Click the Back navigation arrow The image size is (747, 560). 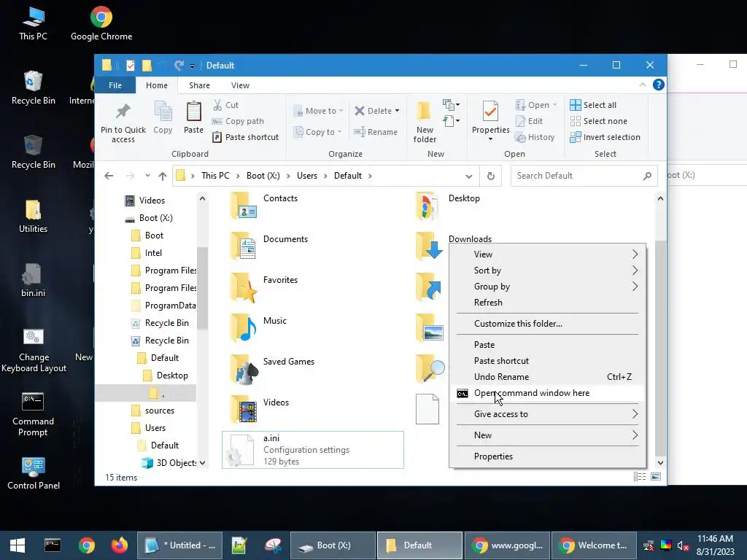tap(109, 176)
